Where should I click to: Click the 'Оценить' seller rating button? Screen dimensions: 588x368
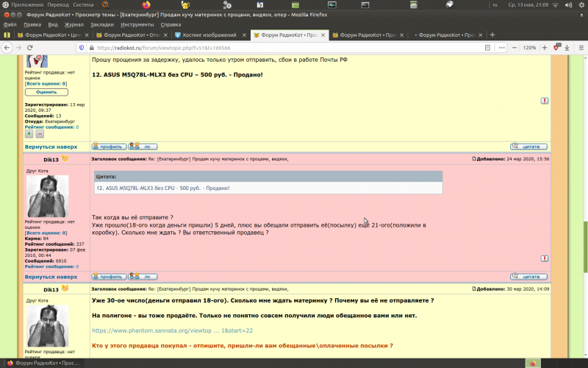pos(46,92)
